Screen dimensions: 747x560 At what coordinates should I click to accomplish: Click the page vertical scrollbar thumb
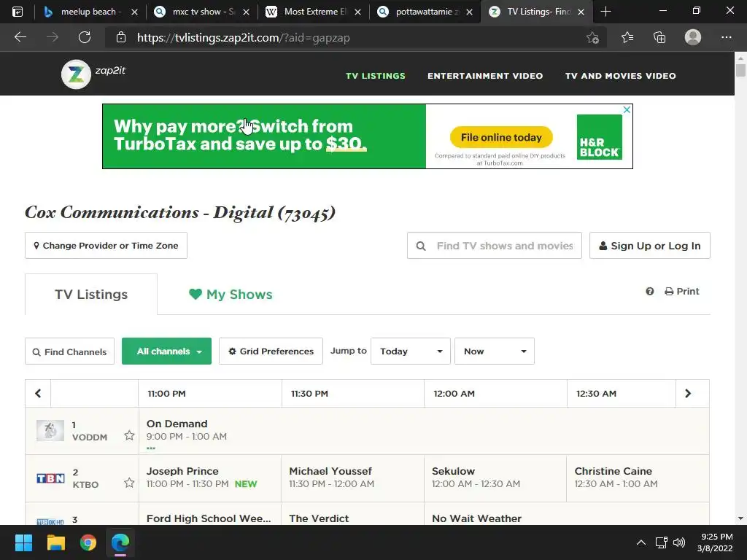click(740, 69)
